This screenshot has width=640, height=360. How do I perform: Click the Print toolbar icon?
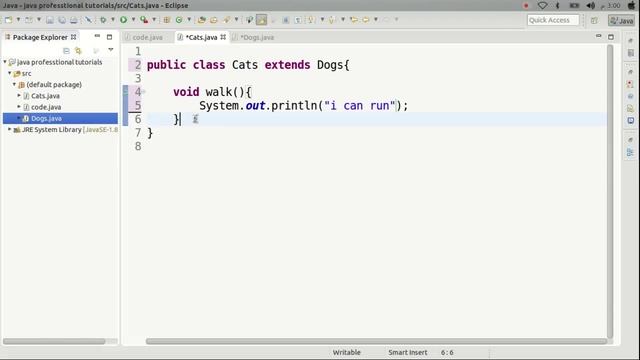point(73,20)
